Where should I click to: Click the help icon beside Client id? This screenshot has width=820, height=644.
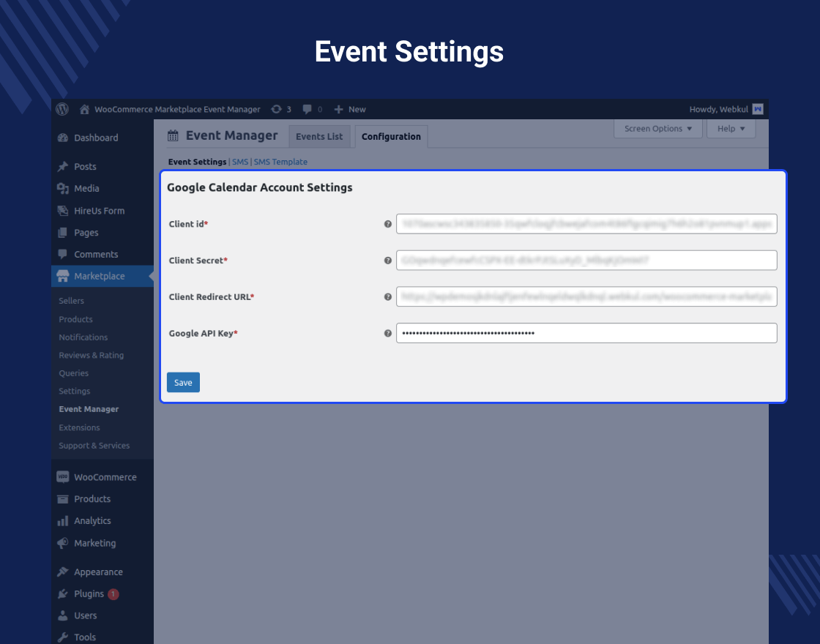point(388,224)
